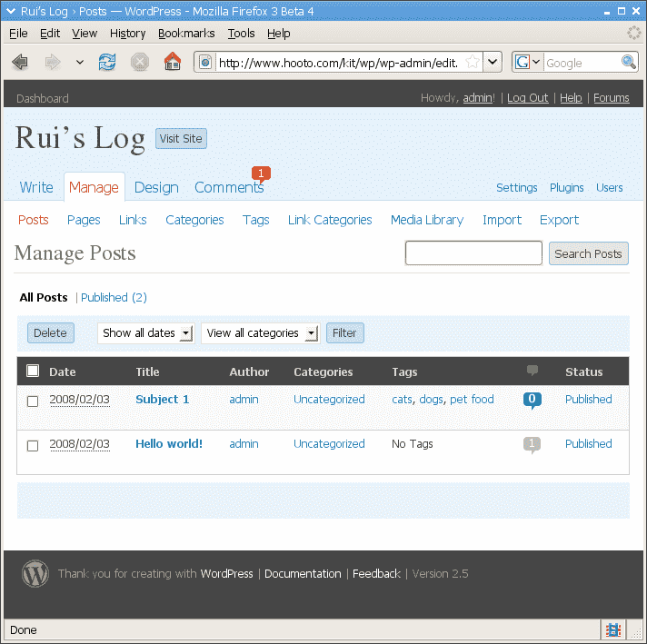Open the Visit Site link
The image size is (647, 644).
coord(181,138)
